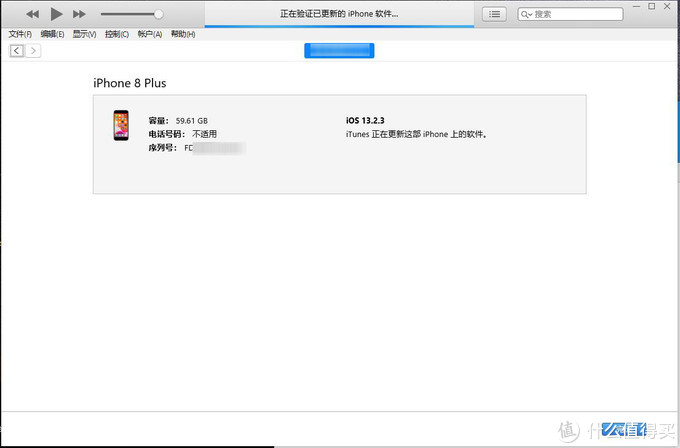Screen dimensions: 680x448
Task: Open the 显示(V) menu
Action: point(84,34)
